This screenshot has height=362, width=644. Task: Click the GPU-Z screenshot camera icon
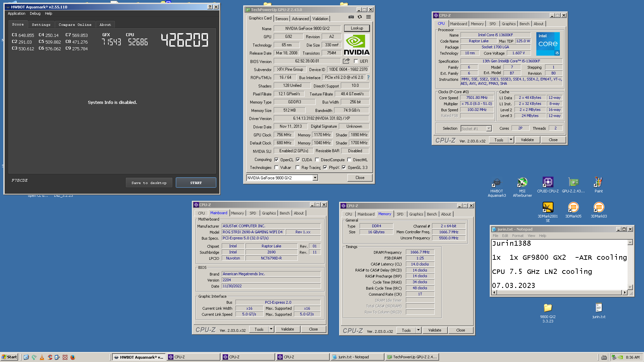tap(351, 17)
